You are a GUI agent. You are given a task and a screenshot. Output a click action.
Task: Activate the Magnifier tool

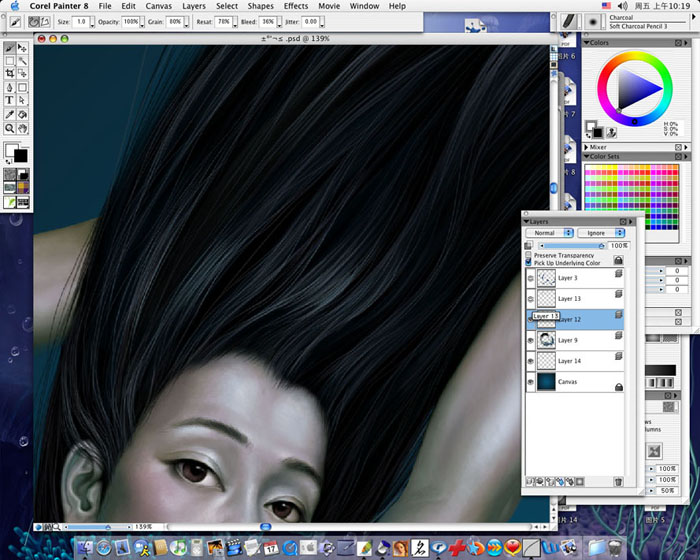click(10, 129)
